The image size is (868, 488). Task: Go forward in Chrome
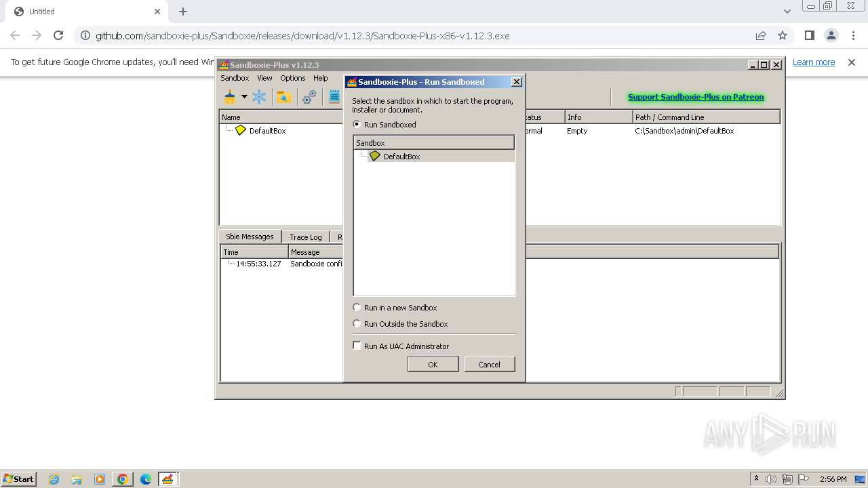click(37, 35)
